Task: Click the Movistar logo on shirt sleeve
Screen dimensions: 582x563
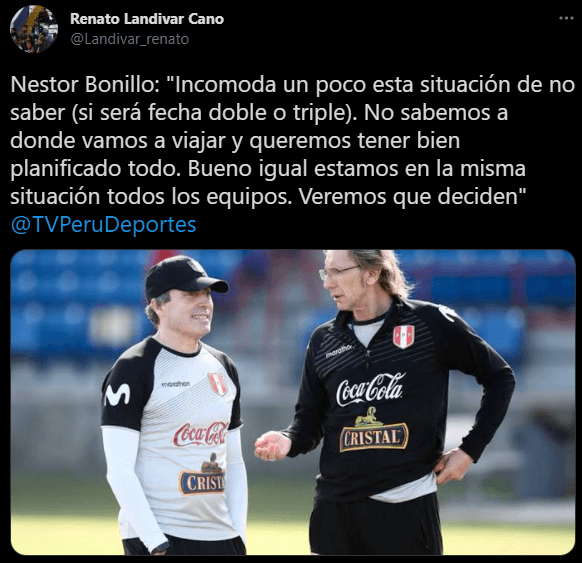Action: point(117,394)
